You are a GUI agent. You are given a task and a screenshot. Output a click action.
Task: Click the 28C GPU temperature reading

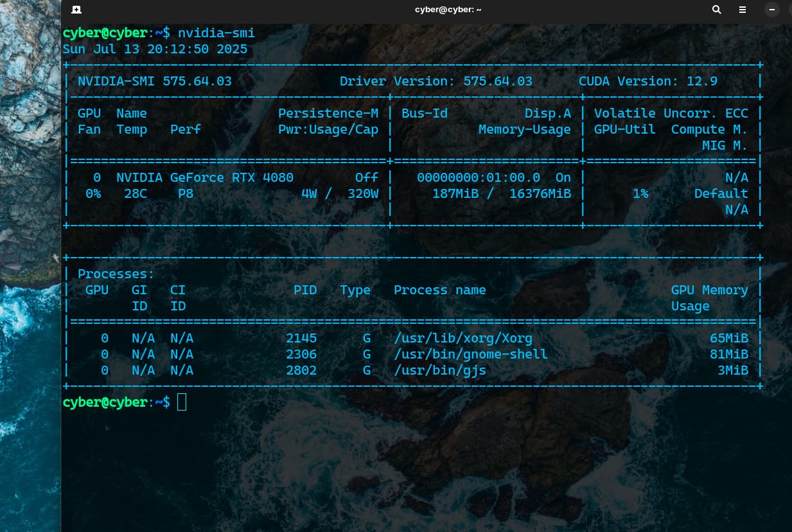pos(136,194)
